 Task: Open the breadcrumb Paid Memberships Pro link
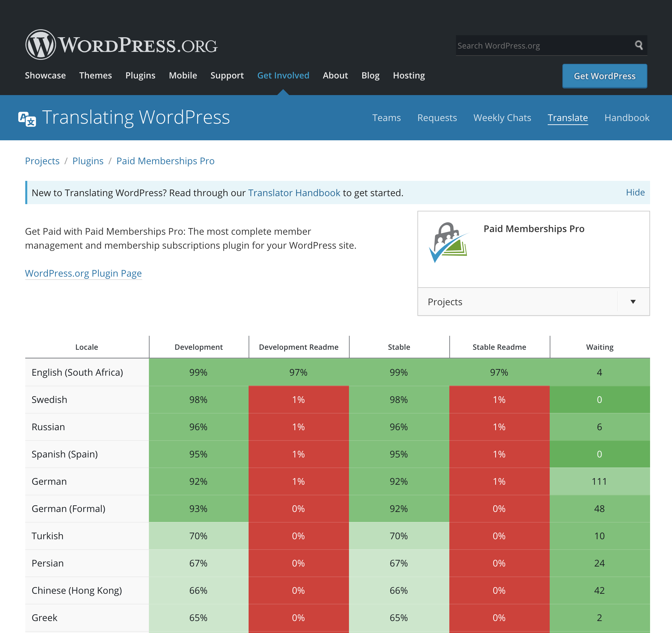click(x=165, y=161)
